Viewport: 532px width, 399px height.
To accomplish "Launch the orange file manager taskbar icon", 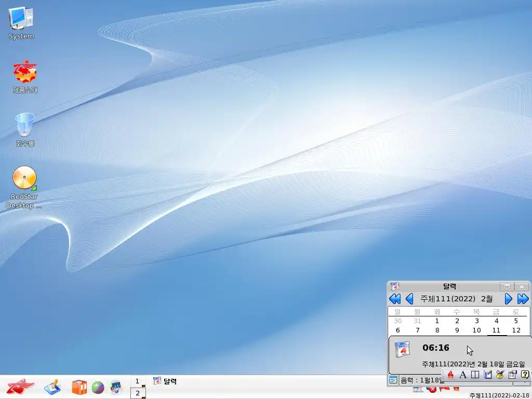I will 79,388.
